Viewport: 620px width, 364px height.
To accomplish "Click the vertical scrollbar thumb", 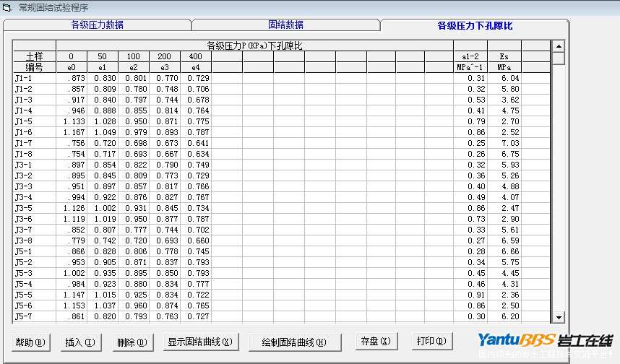I will (x=558, y=59).
